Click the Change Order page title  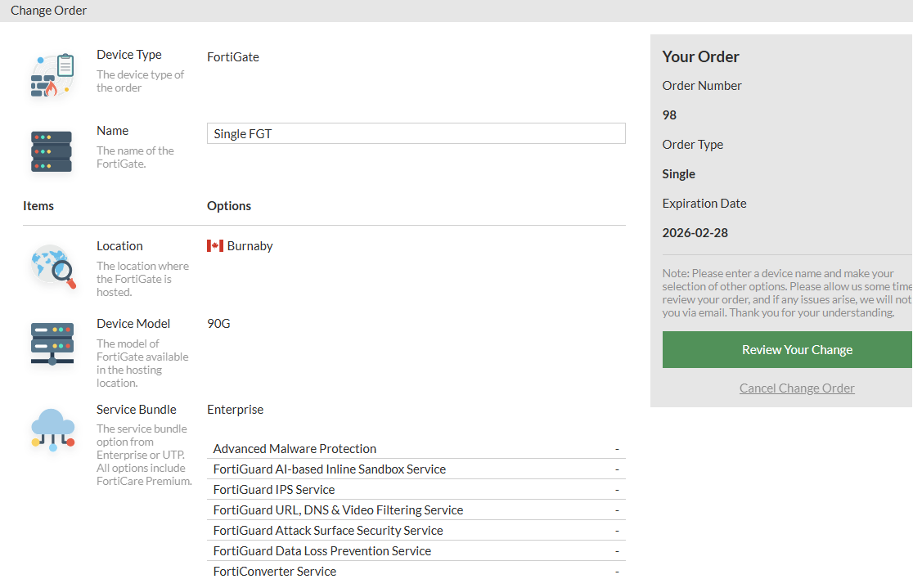tap(48, 11)
